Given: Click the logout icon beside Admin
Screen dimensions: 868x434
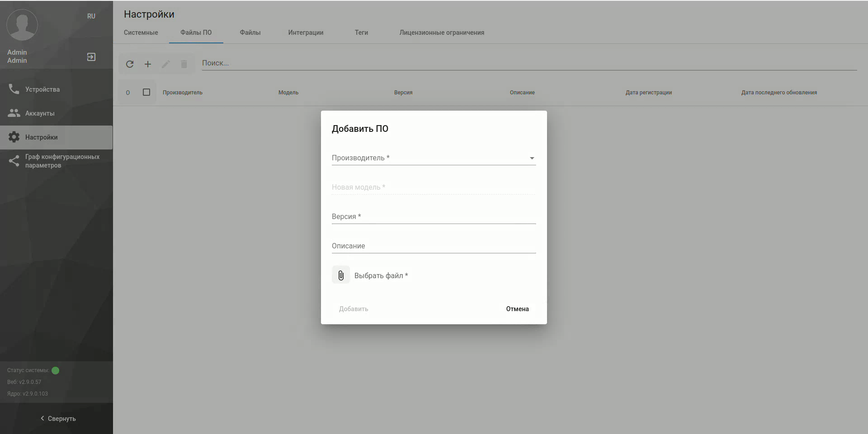Looking at the screenshot, I should 91,57.
